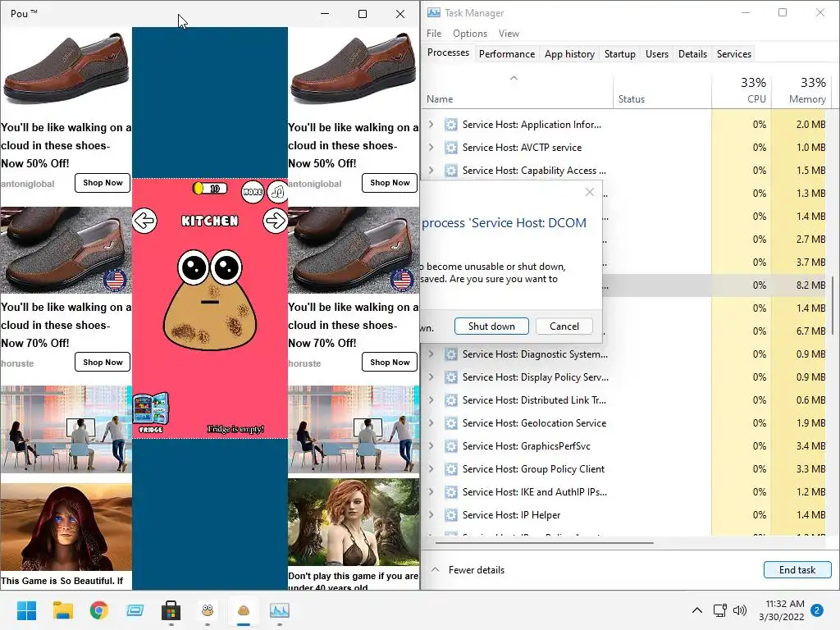
Task: Expand Service Host: Diagnostic System row
Action: click(x=431, y=354)
